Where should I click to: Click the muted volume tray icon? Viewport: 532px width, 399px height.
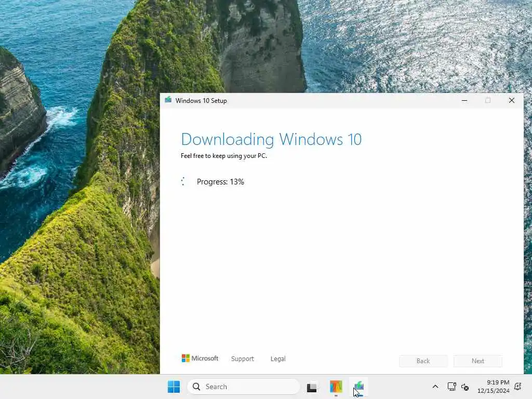pyautogui.click(x=465, y=387)
